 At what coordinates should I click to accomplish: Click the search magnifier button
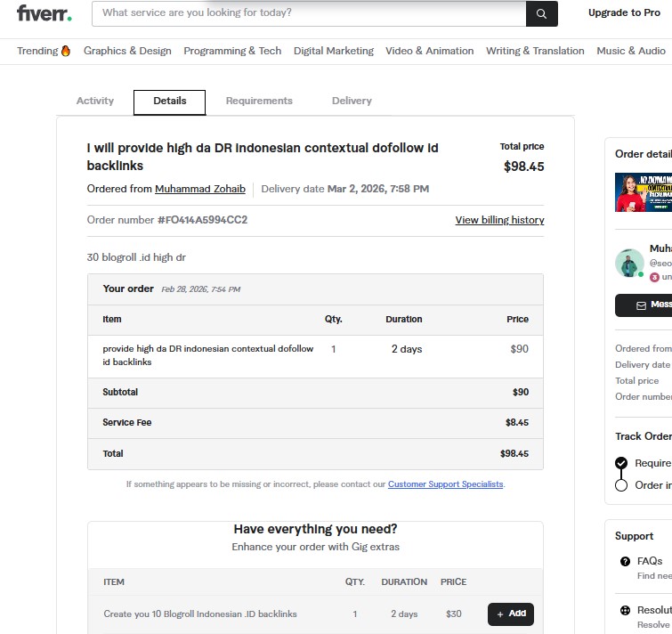click(x=541, y=13)
